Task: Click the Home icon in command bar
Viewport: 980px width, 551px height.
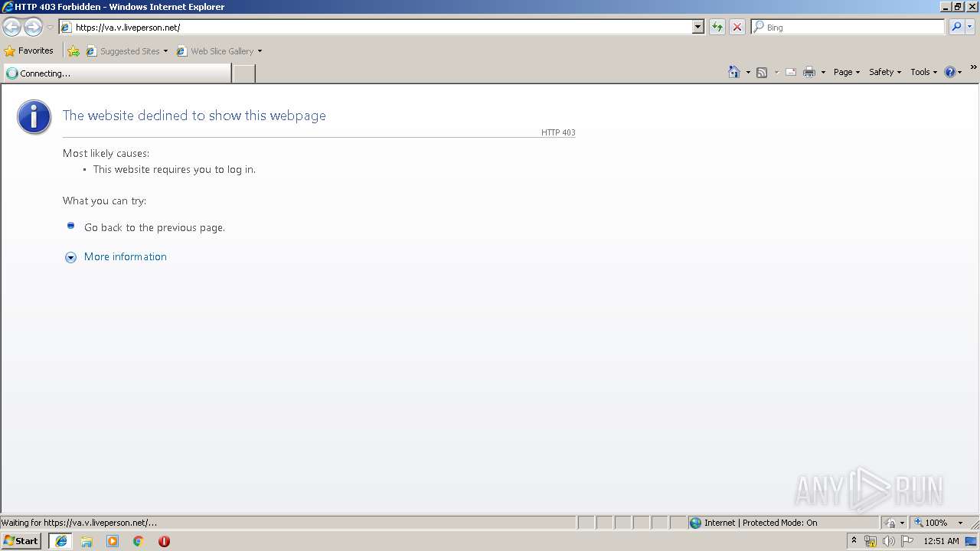Action: coord(734,72)
